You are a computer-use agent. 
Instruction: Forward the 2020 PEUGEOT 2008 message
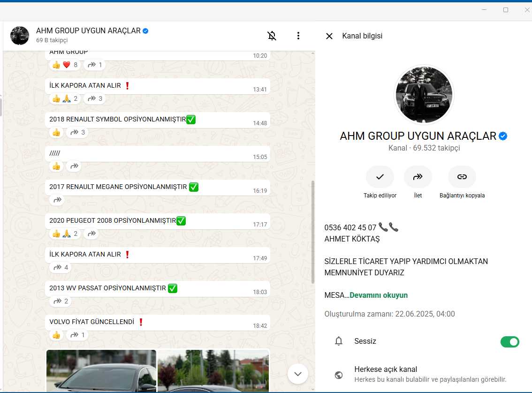[91, 234]
